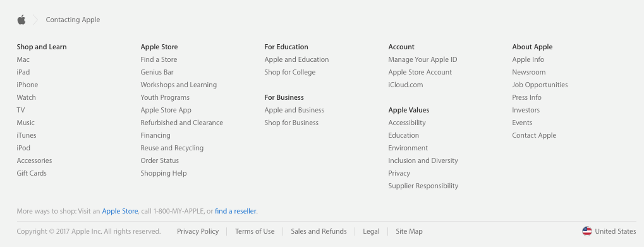The height and width of the screenshot is (247, 644).
Task: Open the Supplier Responsibility link
Action: click(423, 186)
